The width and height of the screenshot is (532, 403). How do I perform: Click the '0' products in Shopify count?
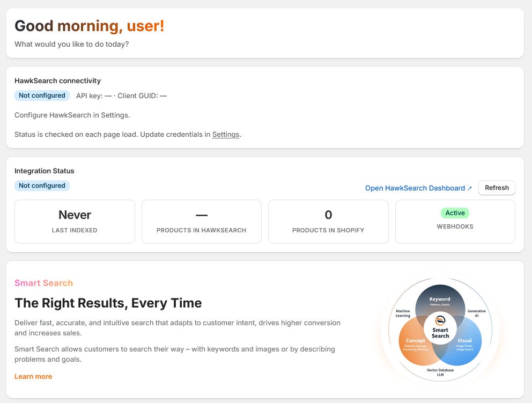(x=328, y=215)
